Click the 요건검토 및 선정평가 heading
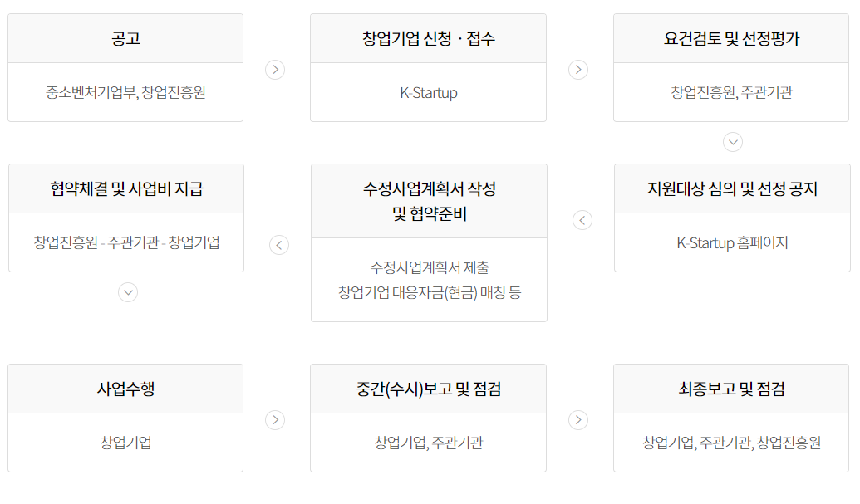 pyautogui.click(x=732, y=38)
